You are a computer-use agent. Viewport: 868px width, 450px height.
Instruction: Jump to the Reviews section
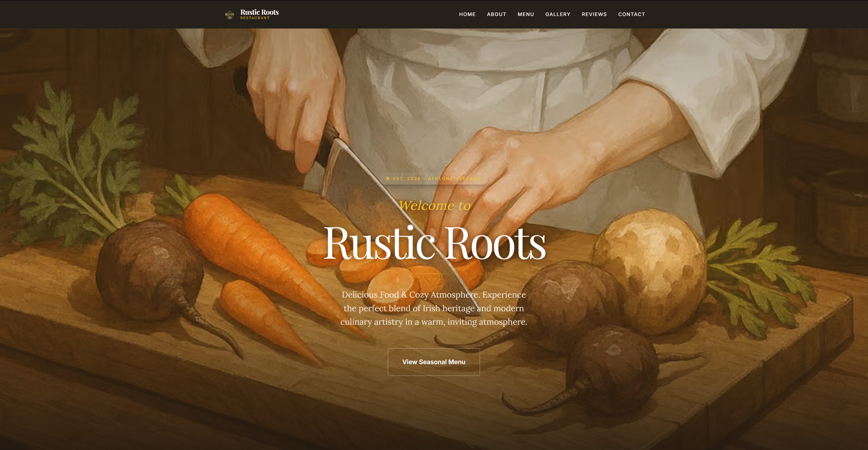594,14
